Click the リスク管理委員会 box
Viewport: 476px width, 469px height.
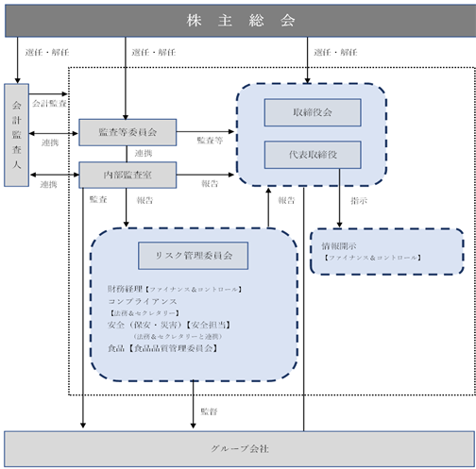[193, 256]
